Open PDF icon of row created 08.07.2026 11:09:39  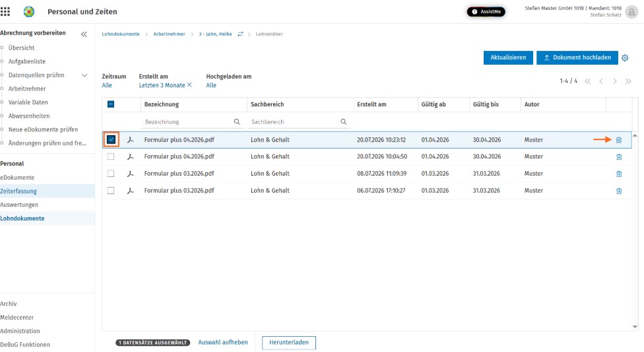click(x=130, y=174)
